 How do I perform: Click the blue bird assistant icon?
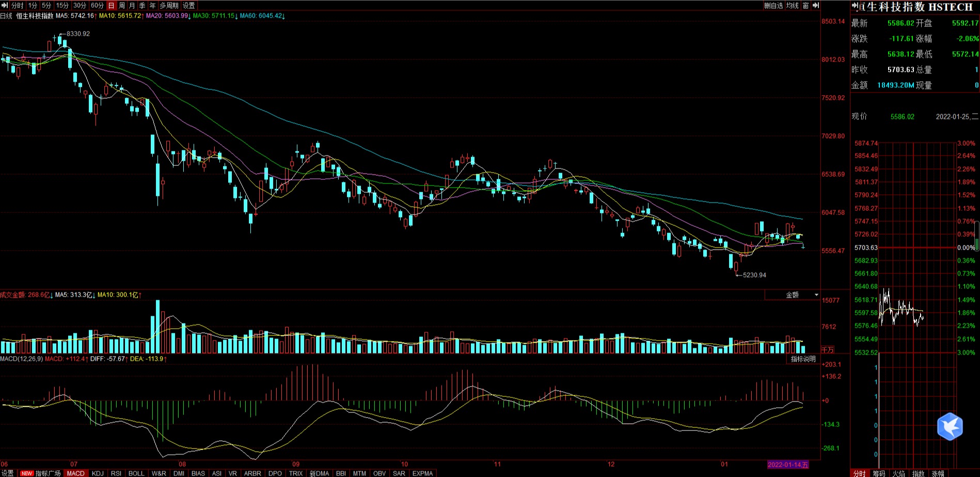(x=950, y=426)
